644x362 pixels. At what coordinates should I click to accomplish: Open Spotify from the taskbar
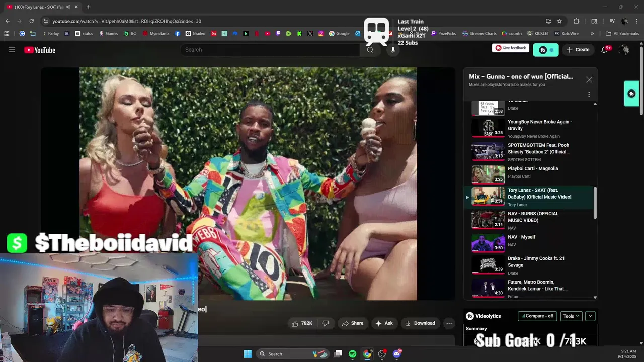(x=352, y=354)
